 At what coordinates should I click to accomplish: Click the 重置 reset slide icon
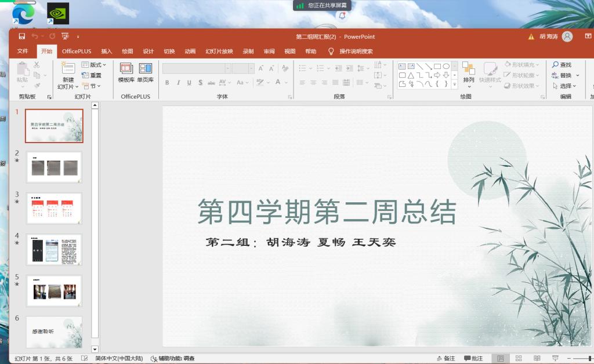(x=92, y=75)
